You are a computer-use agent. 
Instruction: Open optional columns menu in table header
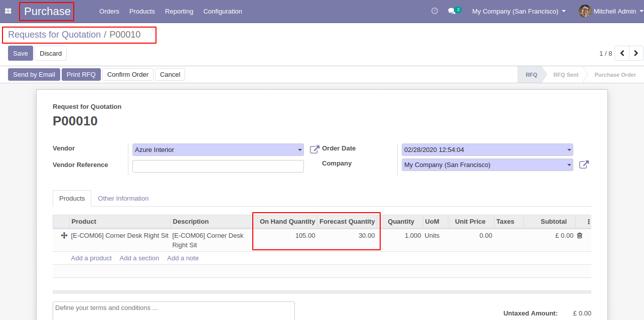[589, 222]
